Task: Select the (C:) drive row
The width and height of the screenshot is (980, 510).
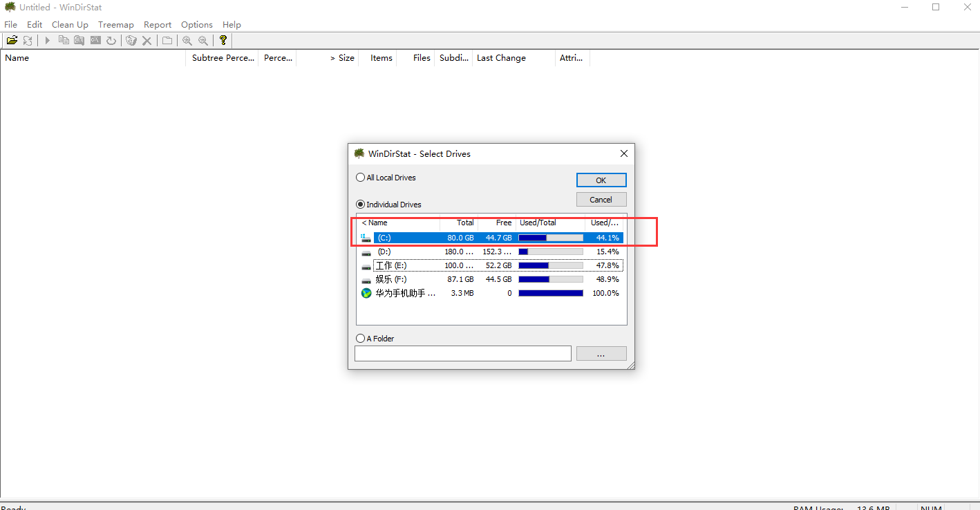Action: tap(491, 238)
